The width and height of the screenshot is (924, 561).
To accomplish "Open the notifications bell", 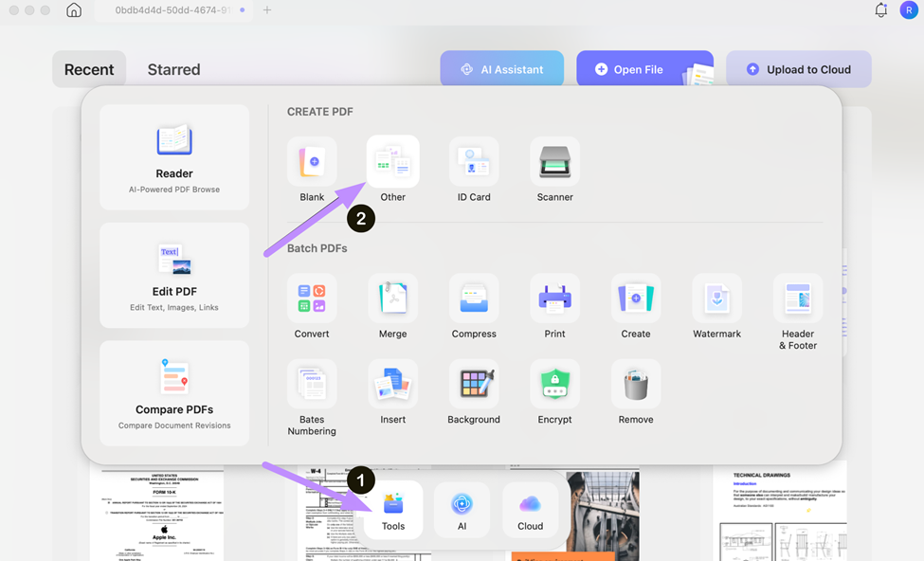I will tap(881, 10).
